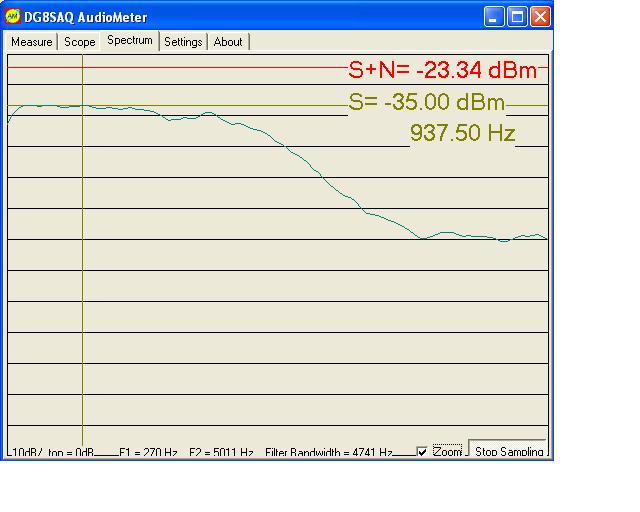Switch to the Scope tab

click(x=80, y=42)
